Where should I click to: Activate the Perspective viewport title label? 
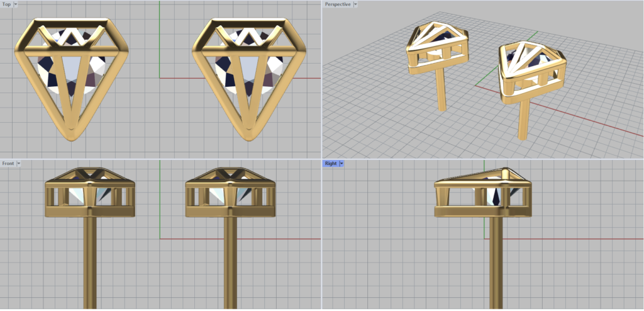(x=338, y=4)
